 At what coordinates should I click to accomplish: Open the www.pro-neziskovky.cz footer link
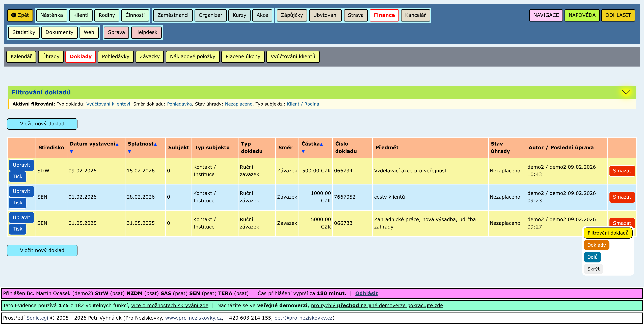tap(193, 318)
